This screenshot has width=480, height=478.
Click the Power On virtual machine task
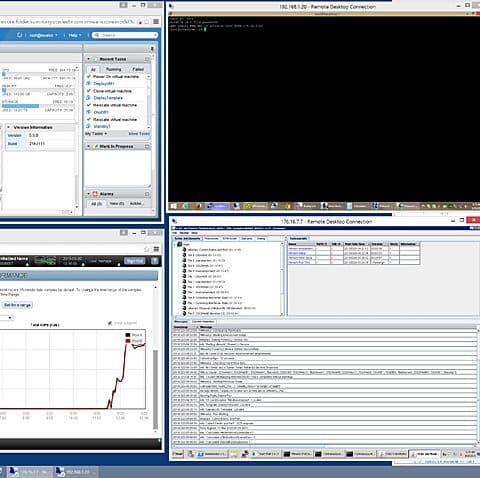click(x=116, y=77)
